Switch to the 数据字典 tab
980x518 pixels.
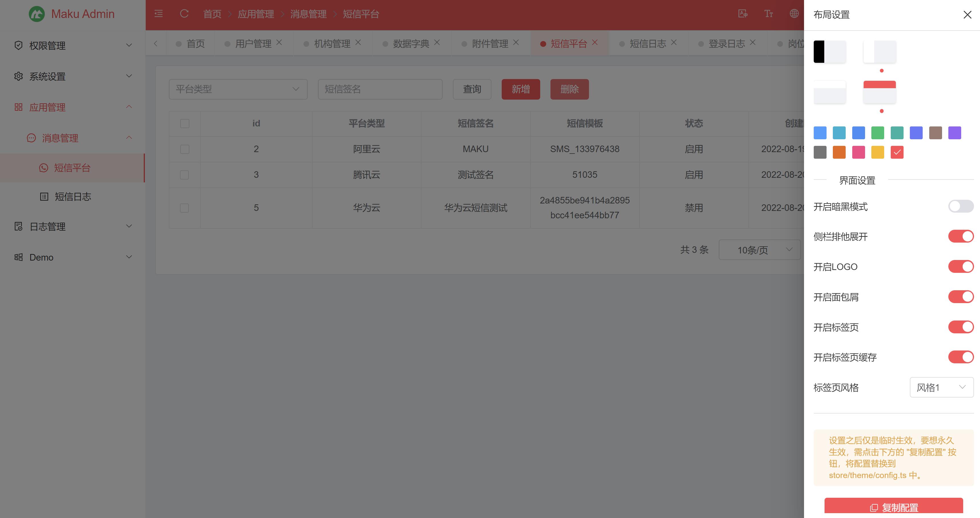point(410,44)
